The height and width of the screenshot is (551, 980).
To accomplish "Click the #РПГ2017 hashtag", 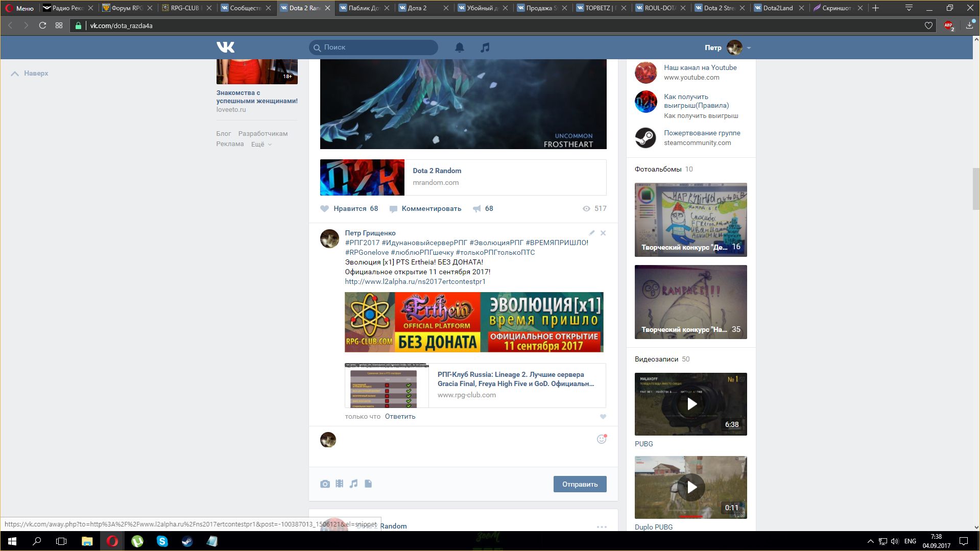I will point(362,243).
